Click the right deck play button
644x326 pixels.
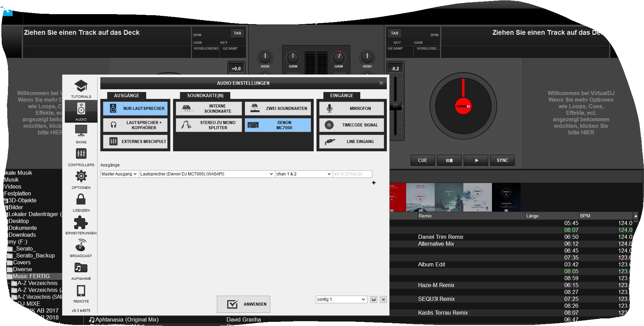[x=476, y=160]
